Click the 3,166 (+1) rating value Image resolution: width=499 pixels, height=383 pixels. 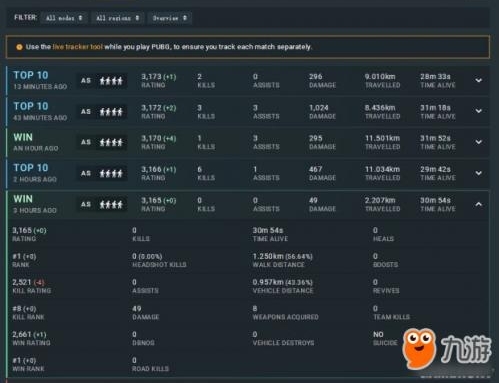(x=159, y=170)
